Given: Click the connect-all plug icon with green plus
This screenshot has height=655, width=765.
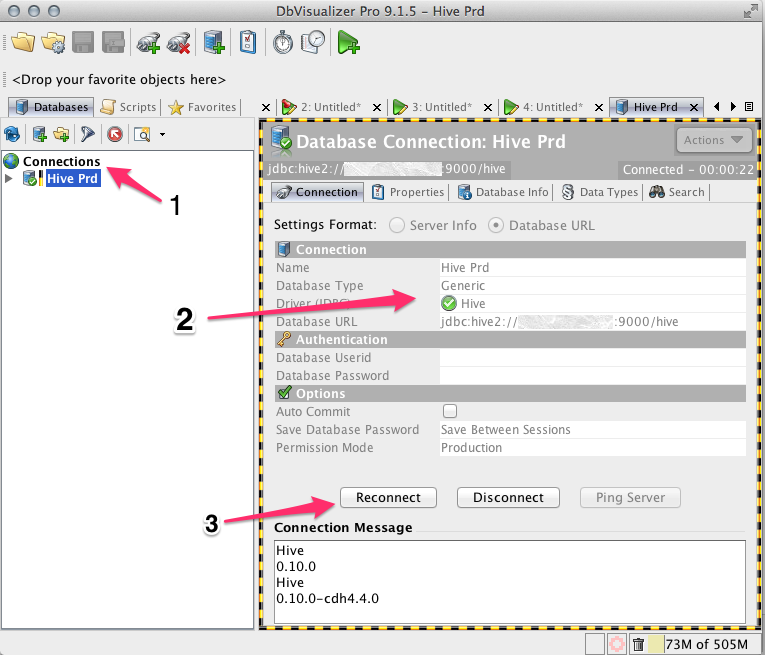Looking at the screenshot, I should [x=148, y=42].
